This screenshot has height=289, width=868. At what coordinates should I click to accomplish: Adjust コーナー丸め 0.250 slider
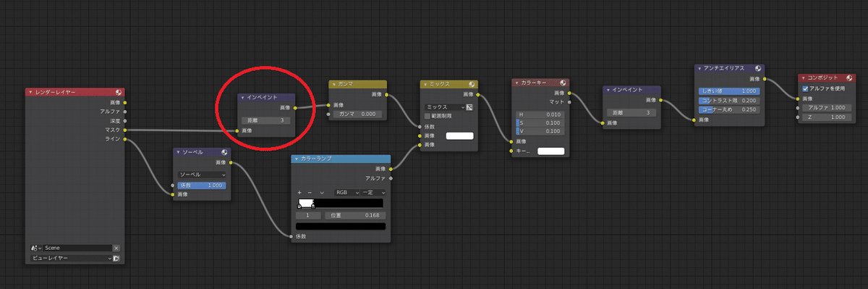(729, 109)
